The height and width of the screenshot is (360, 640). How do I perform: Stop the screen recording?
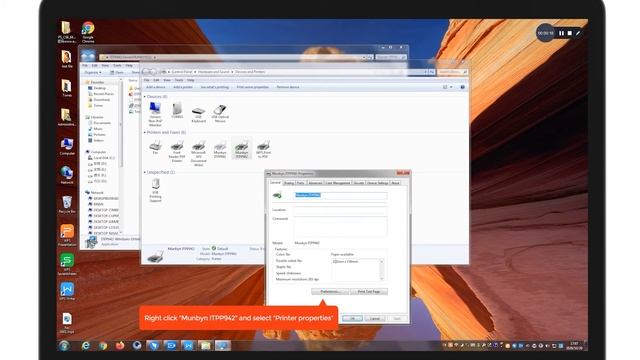570,33
